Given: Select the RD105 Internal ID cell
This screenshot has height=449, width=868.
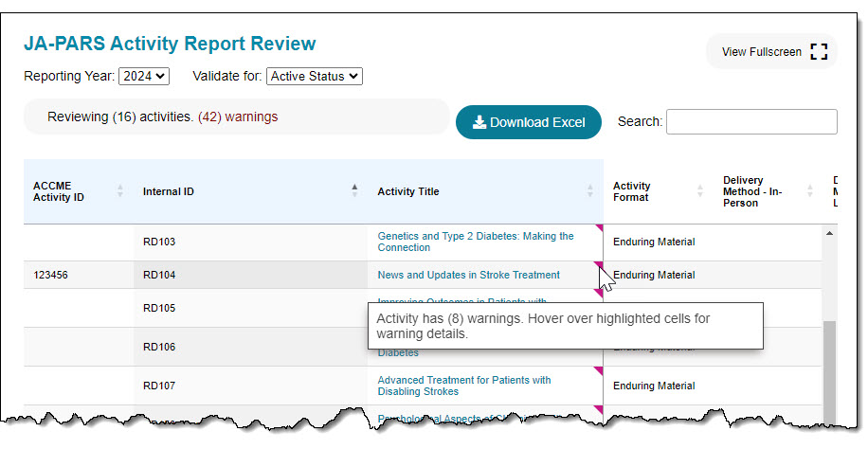Looking at the screenshot, I should 250,308.
